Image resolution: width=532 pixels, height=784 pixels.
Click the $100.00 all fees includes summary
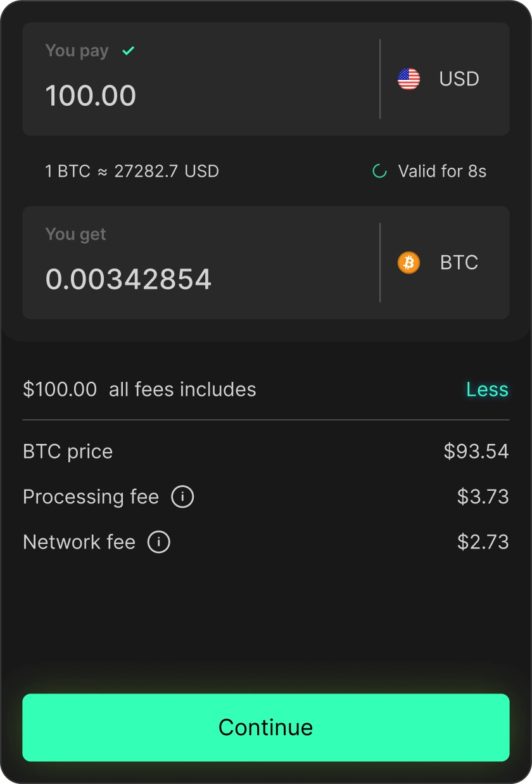[139, 389]
